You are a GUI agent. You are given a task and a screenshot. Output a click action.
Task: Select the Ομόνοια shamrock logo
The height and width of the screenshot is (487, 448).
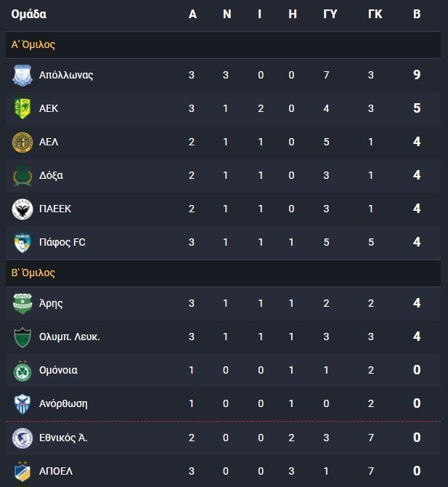pos(23,370)
